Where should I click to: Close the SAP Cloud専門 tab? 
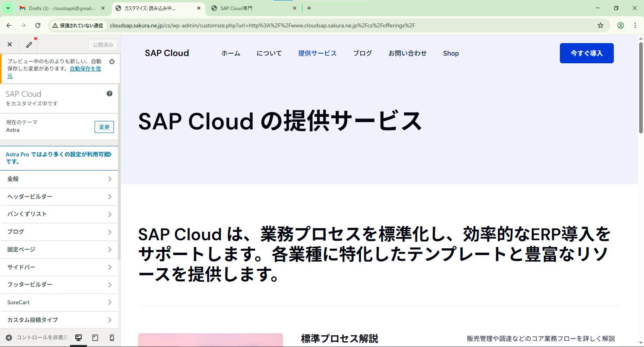pyautogui.click(x=295, y=8)
